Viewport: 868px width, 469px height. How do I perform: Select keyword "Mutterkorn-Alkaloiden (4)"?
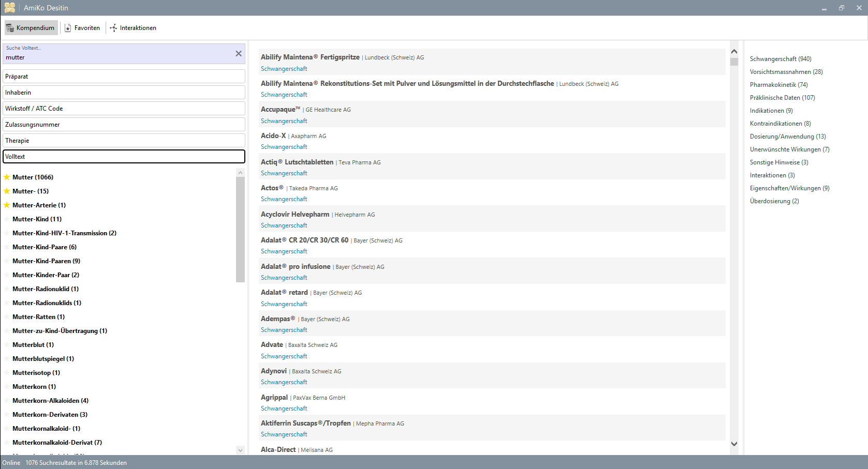[x=50, y=400]
